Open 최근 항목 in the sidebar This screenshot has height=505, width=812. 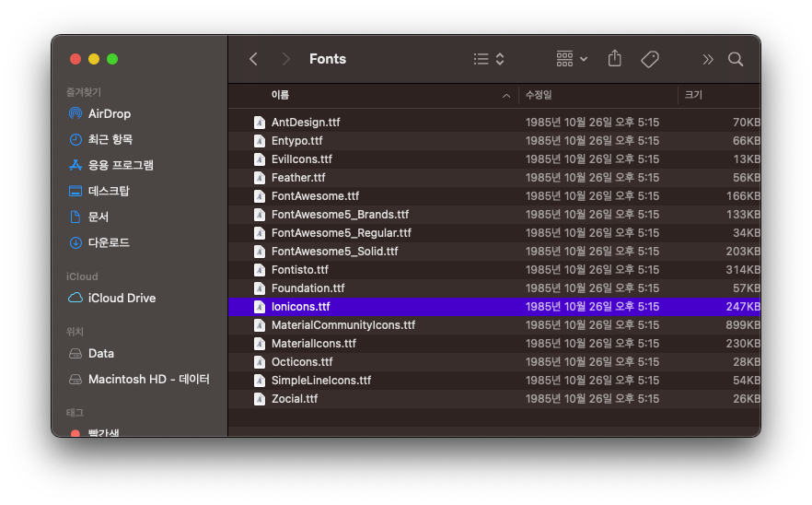click(110, 139)
